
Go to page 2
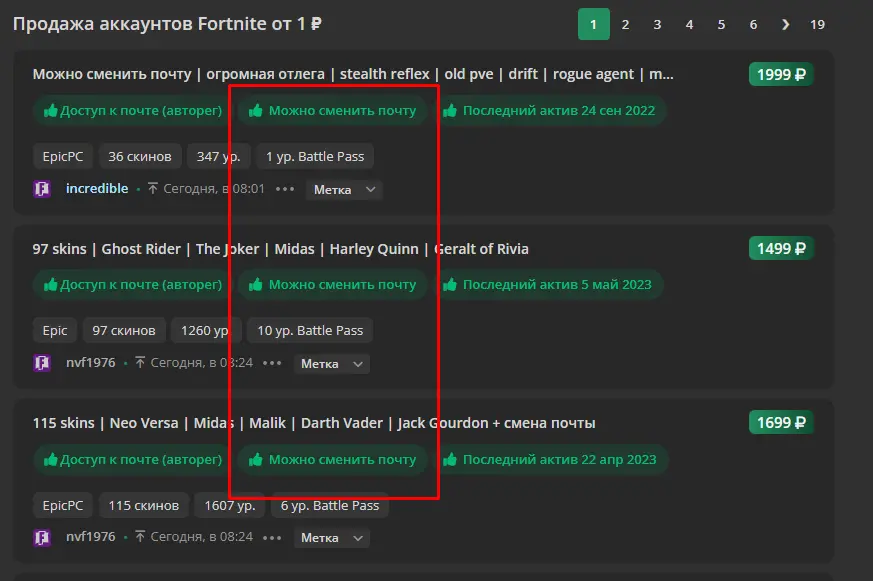tap(625, 24)
